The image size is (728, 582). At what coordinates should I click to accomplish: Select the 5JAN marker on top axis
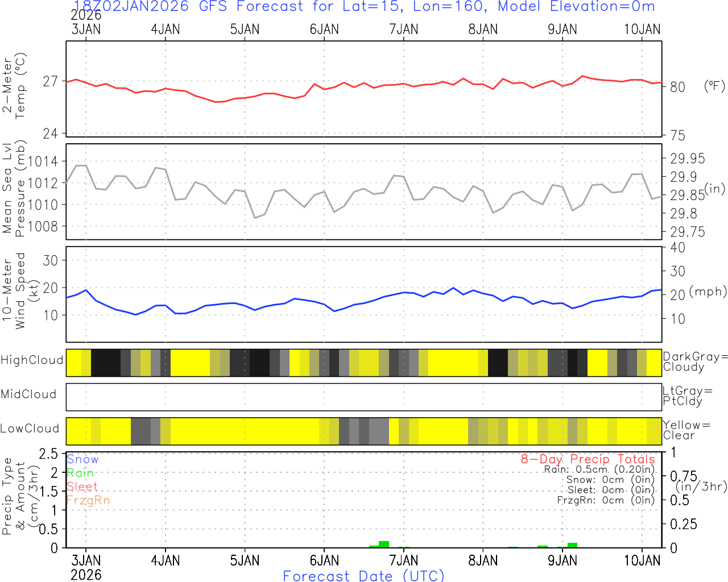coord(245,30)
